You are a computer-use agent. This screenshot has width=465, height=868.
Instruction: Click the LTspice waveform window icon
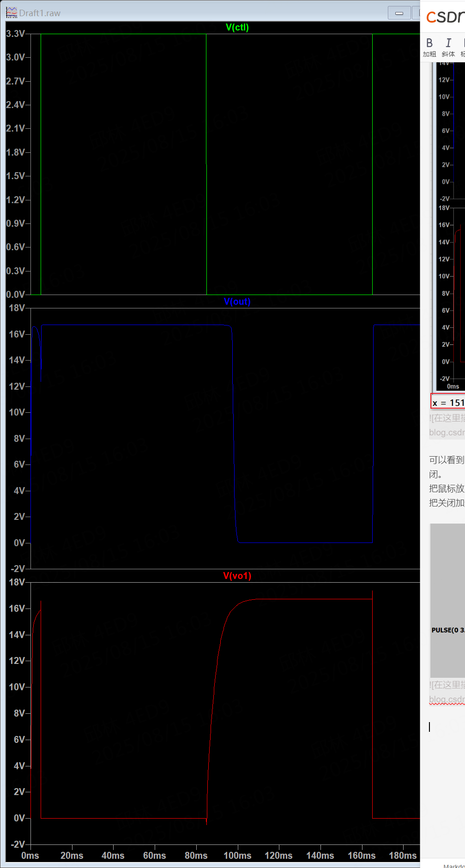11,12
